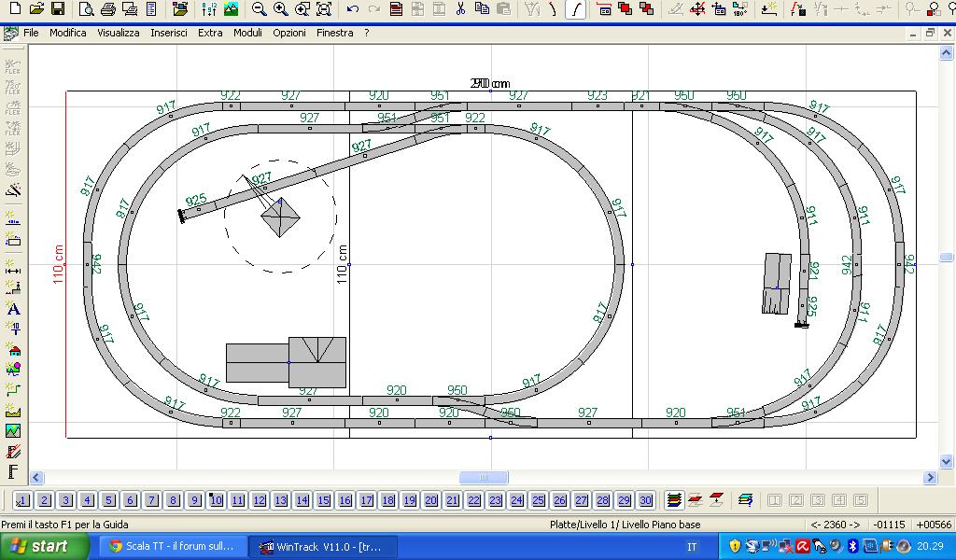956x560 pixels.
Task: Click the red 110 cm height label
Action: point(58,264)
